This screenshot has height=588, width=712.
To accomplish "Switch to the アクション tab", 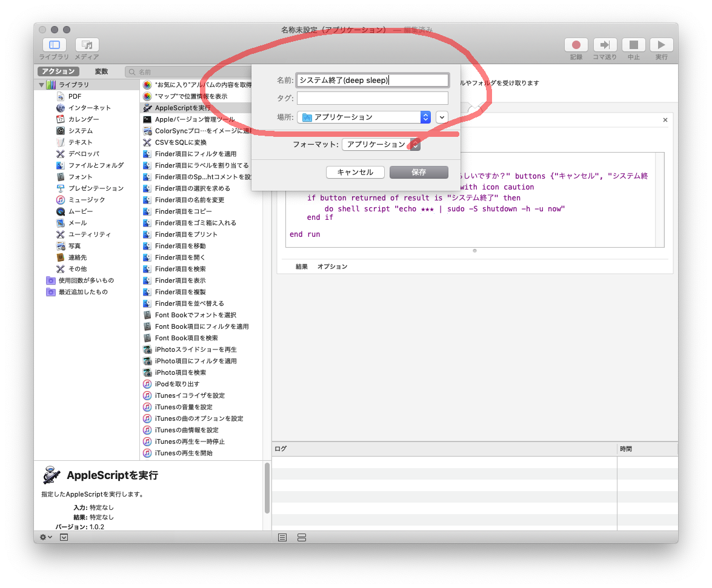I will tap(59, 71).
